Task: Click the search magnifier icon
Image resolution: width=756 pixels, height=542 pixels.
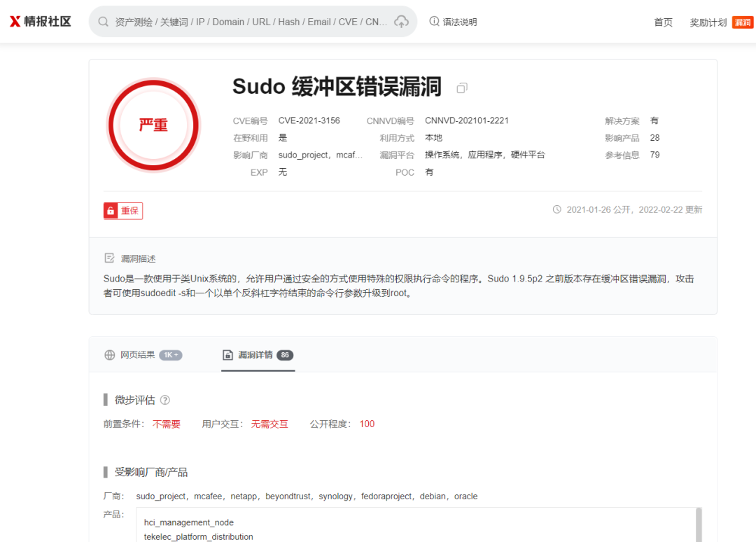Action: click(103, 22)
